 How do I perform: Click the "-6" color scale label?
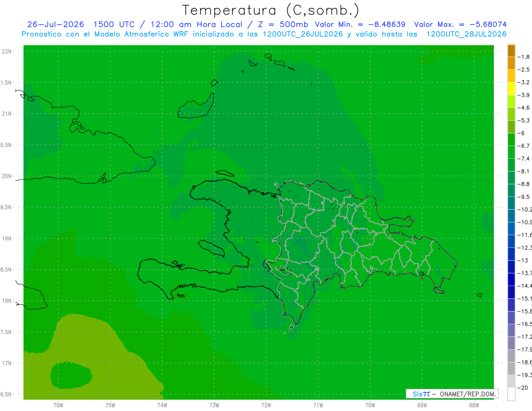pos(521,133)
